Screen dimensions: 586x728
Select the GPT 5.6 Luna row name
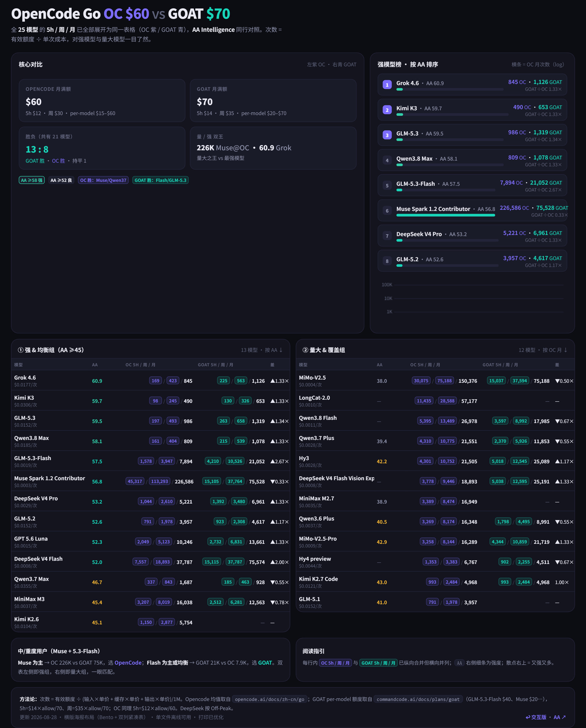click(31, 539)
